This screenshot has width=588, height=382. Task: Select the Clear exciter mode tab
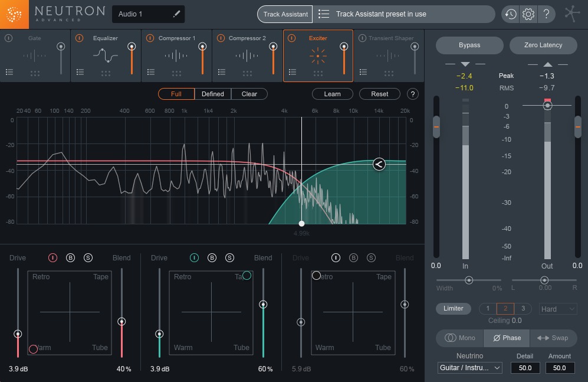[x=249, y=94]
